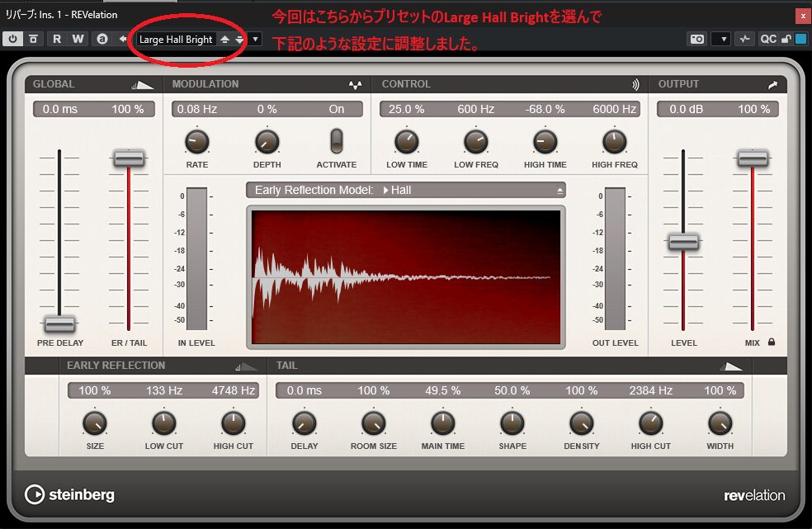This screenshot has width=812, height=529.
Task: Enable Write automation (W) button
Action: tap(78, 39)
